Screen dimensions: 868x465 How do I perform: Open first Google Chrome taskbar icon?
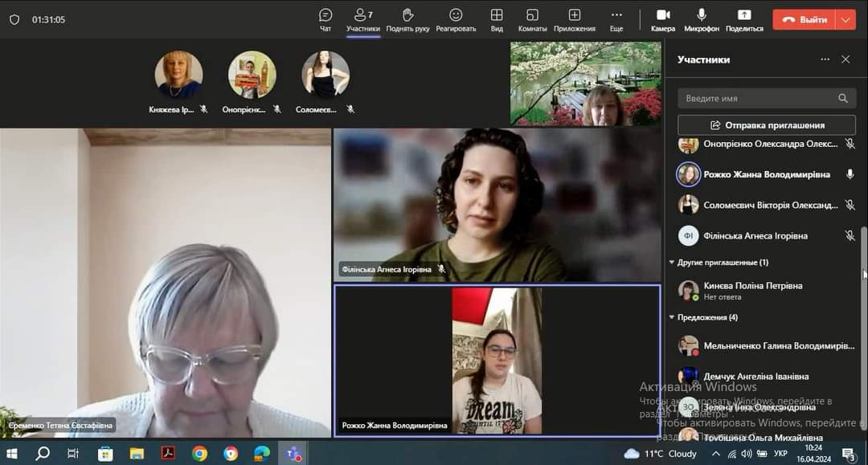point(199,454)
